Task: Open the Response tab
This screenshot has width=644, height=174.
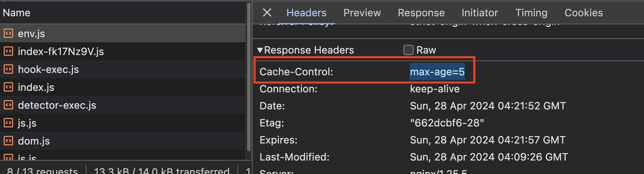Action: tap(421, 13)
